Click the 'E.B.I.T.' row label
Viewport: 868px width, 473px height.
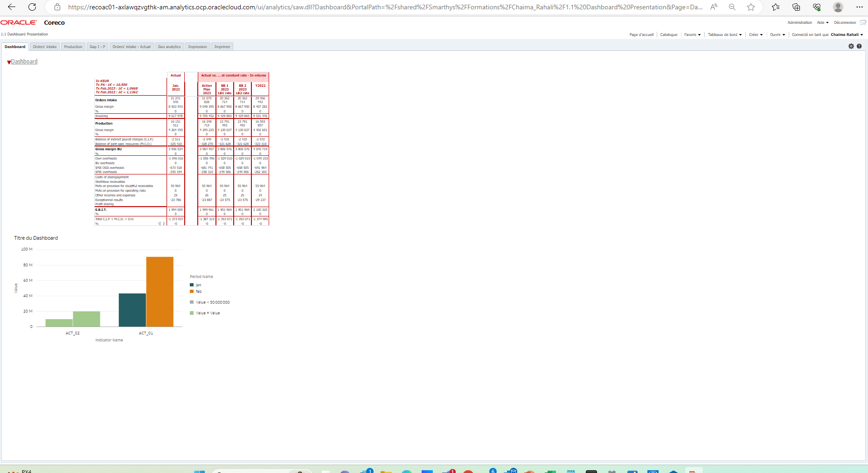(x=101, y=209)
